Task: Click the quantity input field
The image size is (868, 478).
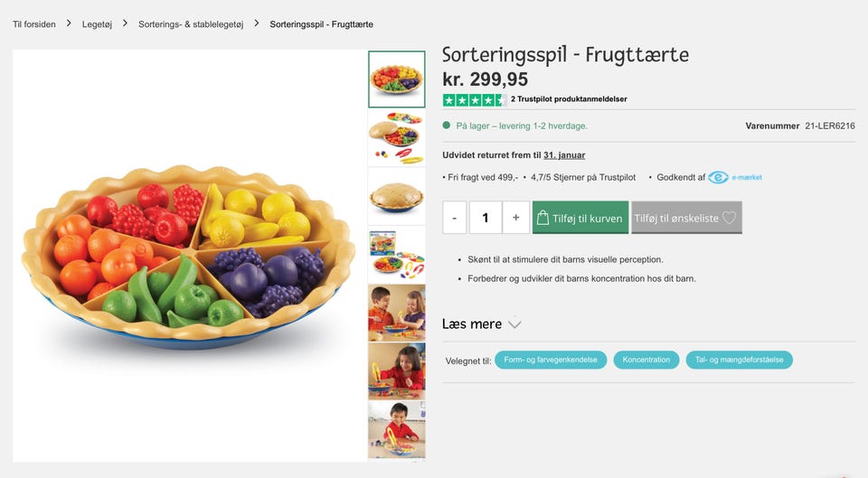Action: pos(486,218)
